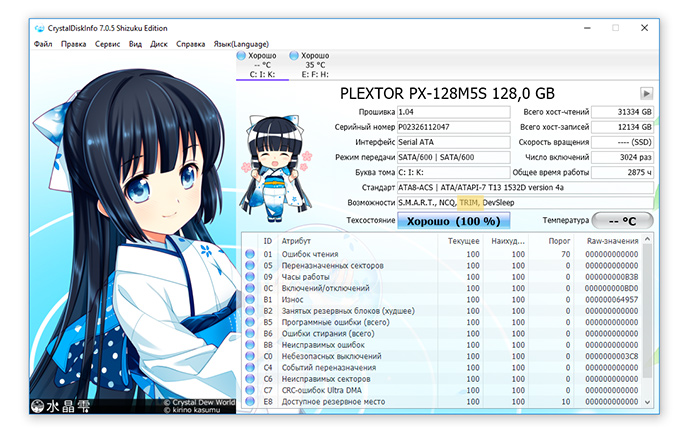Open the Диск menu
The image size is (700, 439).
(x=159, y=44)
